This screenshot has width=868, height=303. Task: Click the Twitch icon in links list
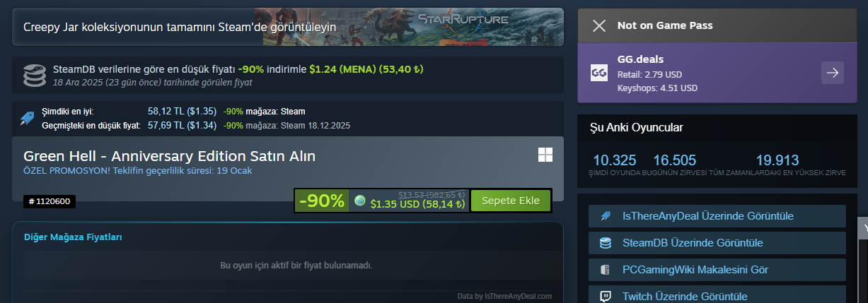click(x=605, y=297)
